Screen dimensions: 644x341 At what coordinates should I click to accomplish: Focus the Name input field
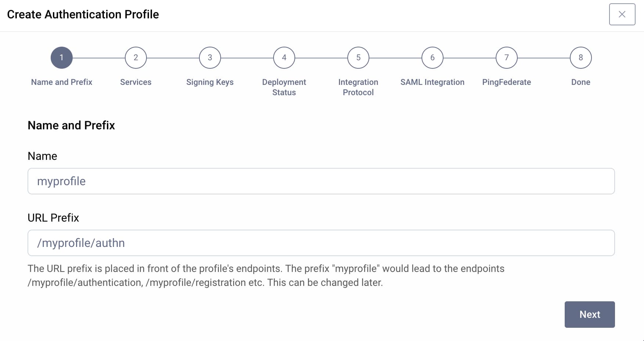coord(321,181)
